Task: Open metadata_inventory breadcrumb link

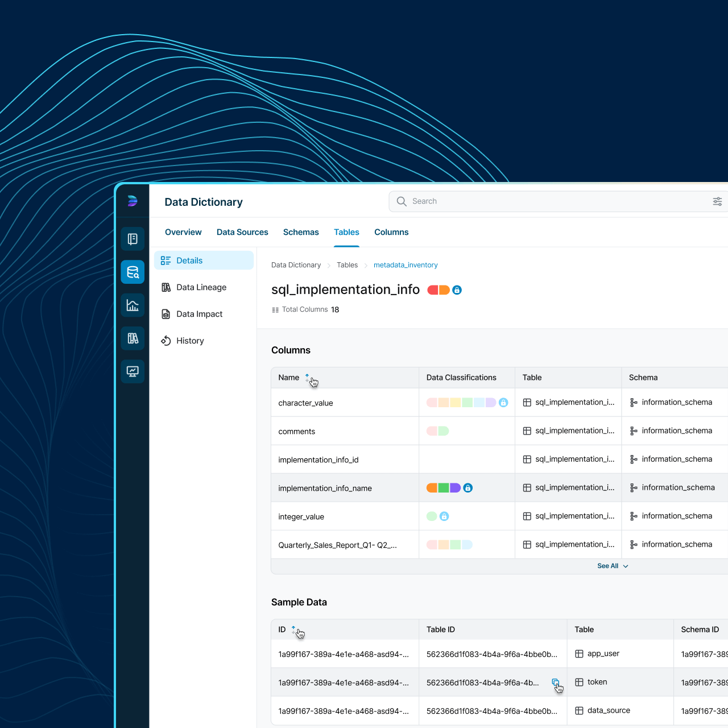Action: [406, 265]
